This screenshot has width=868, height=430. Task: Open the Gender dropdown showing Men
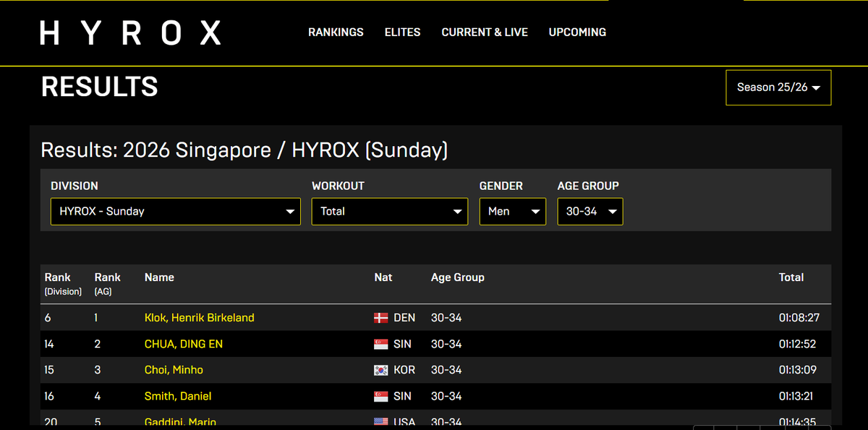tap(513, 212)
